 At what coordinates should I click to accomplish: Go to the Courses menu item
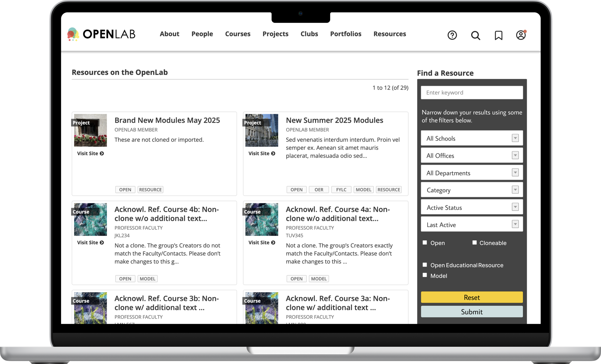click(x=238, y=34)
